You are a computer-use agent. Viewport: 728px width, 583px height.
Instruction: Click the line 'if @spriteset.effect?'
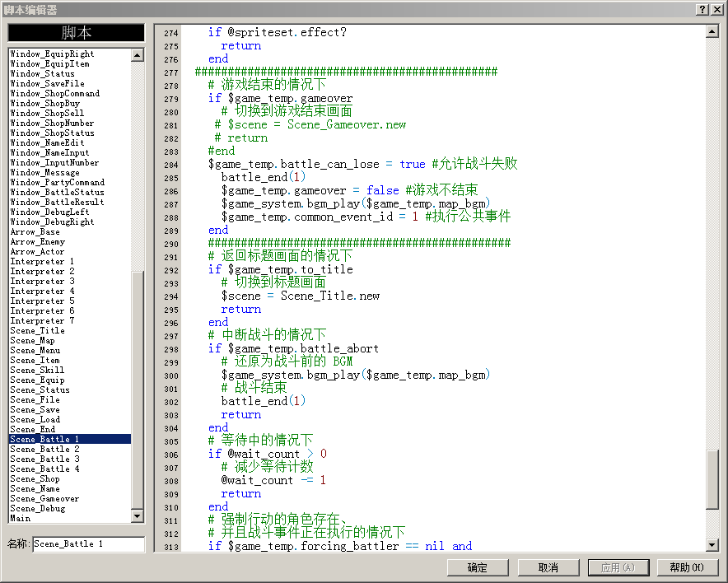tap(278, 32)
